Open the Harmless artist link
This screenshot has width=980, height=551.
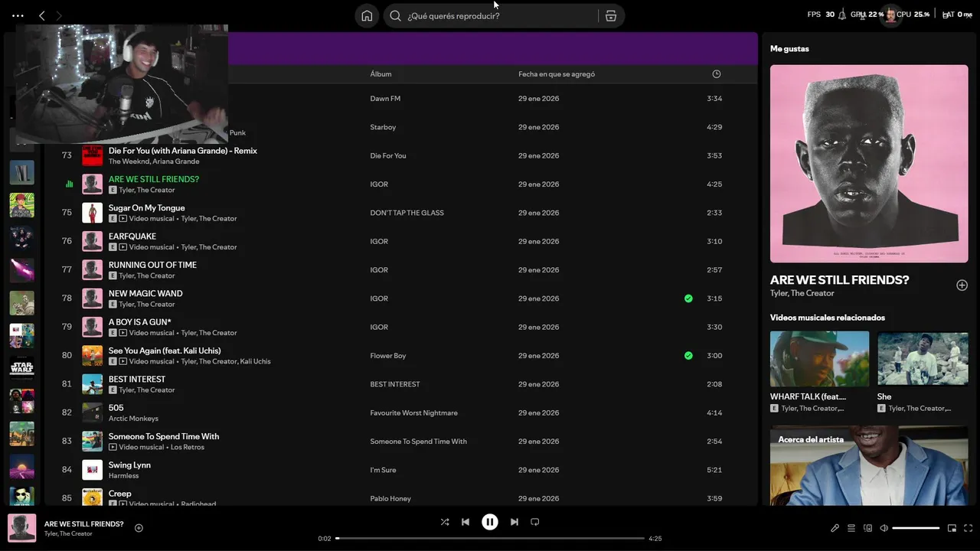[x=123, y=476]
